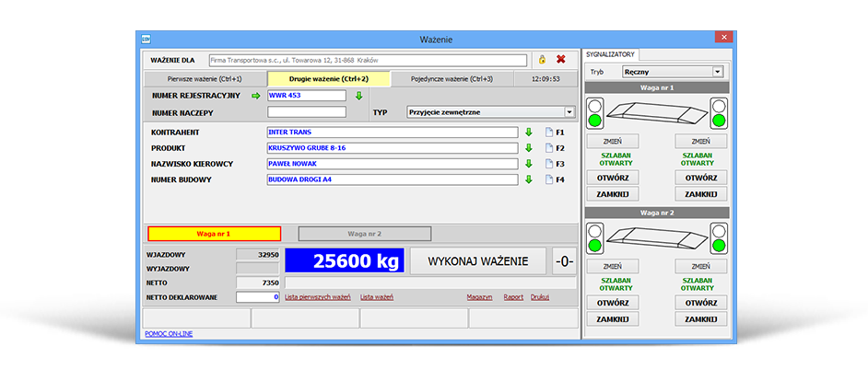Click the red X clear icon
Screen dimensions: 868x381
click(560, 61)
